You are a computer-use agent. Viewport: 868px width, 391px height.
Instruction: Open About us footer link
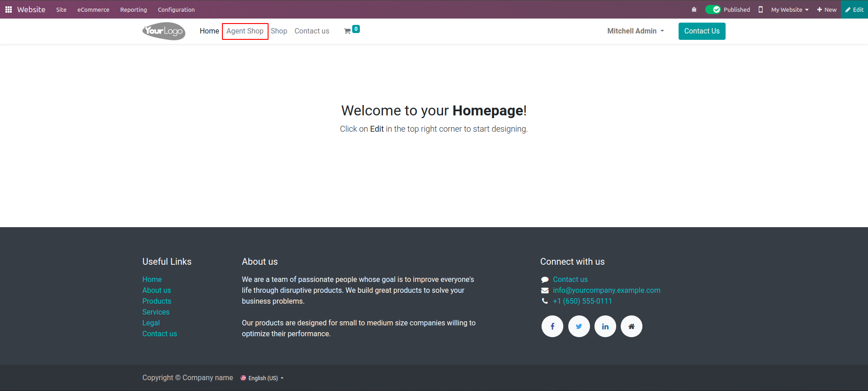156,290
